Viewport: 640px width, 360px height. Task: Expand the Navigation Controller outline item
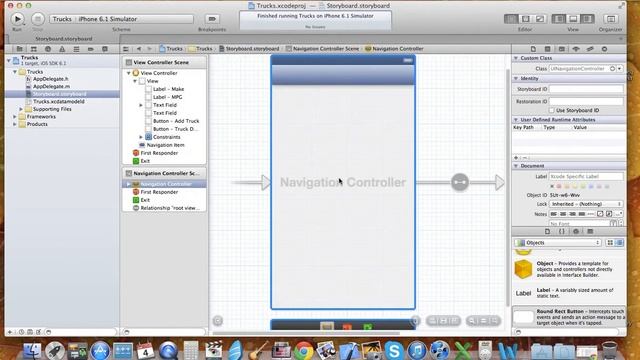pyautogui.click(x=129, y=184)
